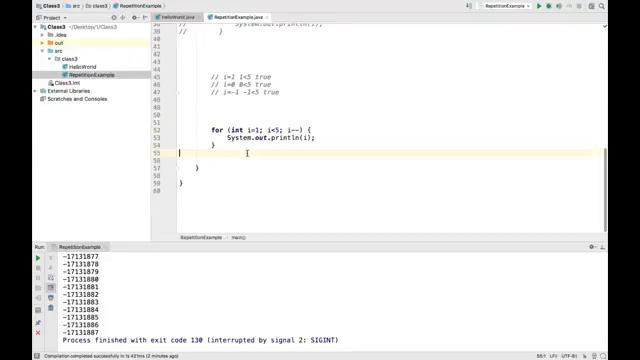The image size is (640, 360).
Task: Hide the Run tool window
Action: [602, 247]
